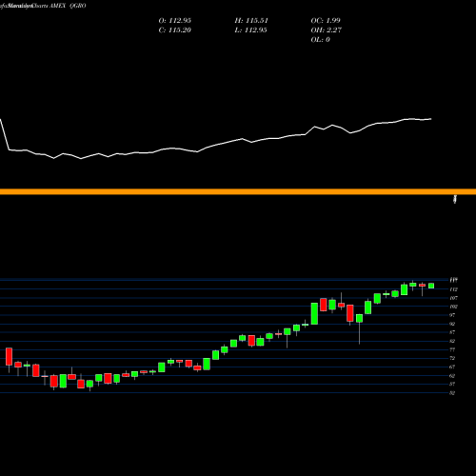Click the open value O: 112.95
Screen dimensions: 476x476
175,20
